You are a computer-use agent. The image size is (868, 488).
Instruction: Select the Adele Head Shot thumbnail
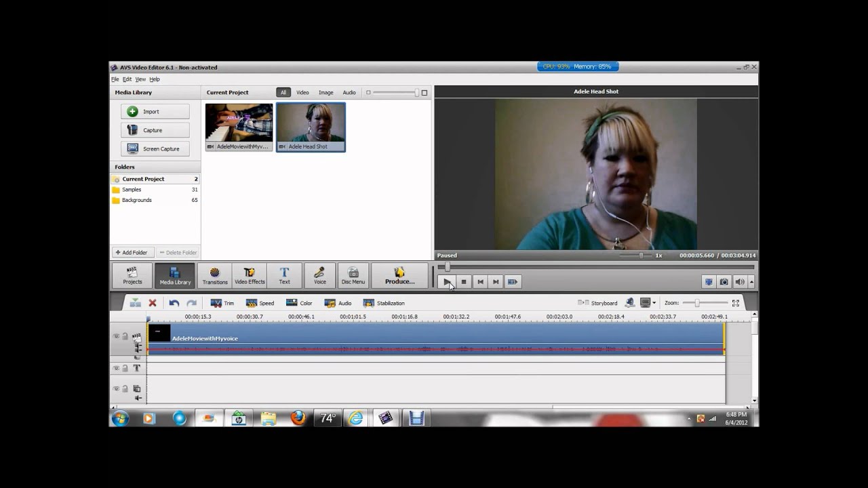coord(311,127)
